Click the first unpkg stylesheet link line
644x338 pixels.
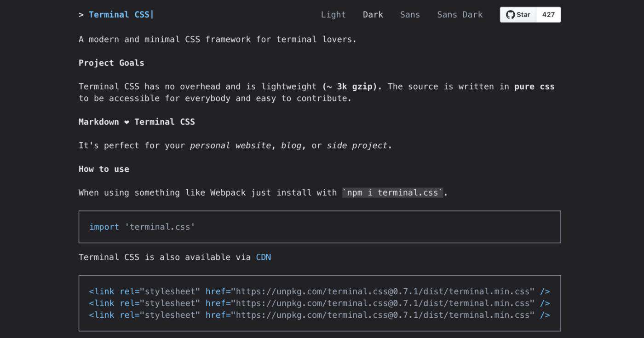click(320, 291)
